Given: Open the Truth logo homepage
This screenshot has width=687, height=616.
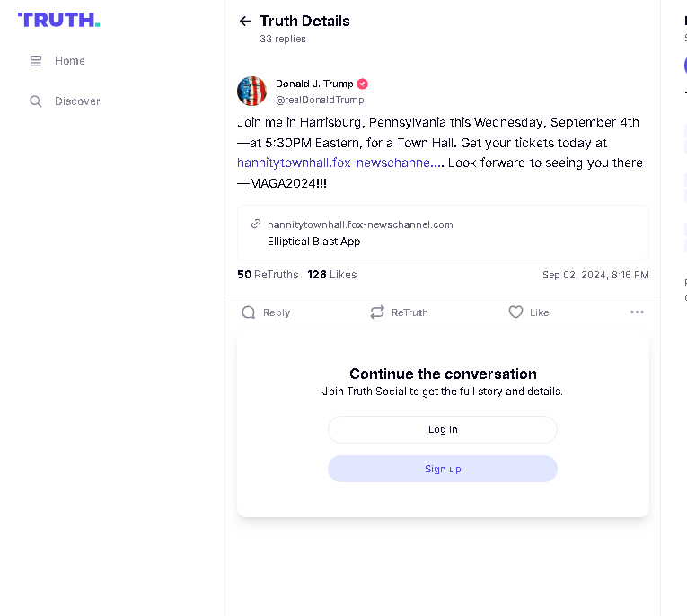Looking at the screenshot, I should 58,20.
